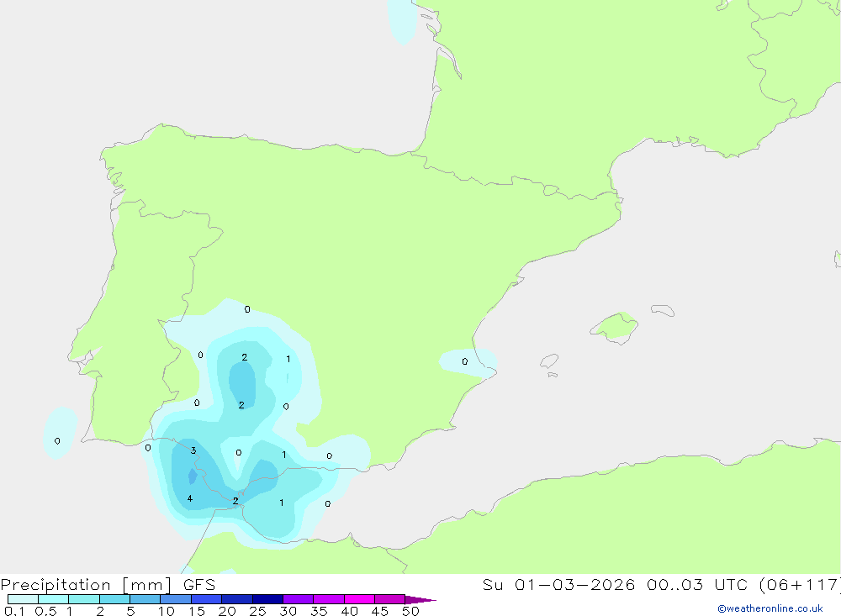Click the 20–25 mm dark blue legend swatch
841x616 pixels.
(x=236, y=599)
